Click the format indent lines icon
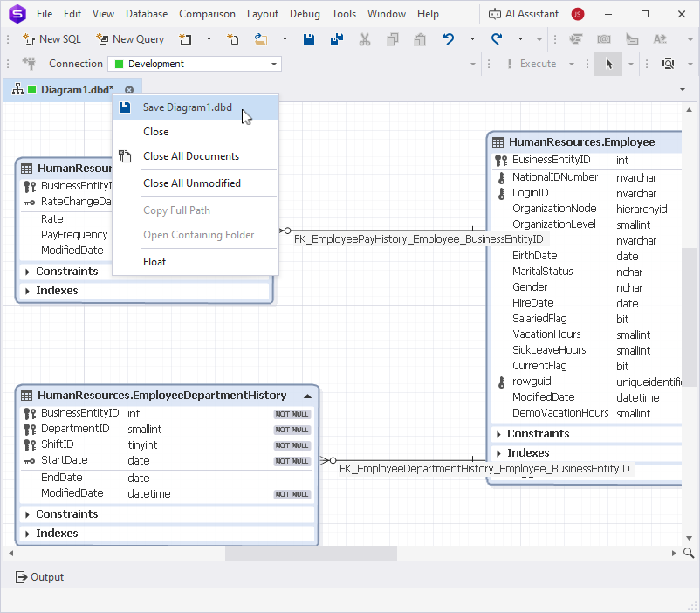This screenshot has height=613, width=700. pyautogui.click(x=576, y=39)
